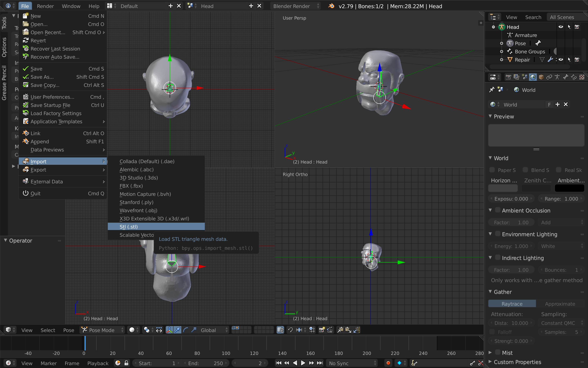
Task: Open the Object Constraints chain tab
Action: pos(549,77)
